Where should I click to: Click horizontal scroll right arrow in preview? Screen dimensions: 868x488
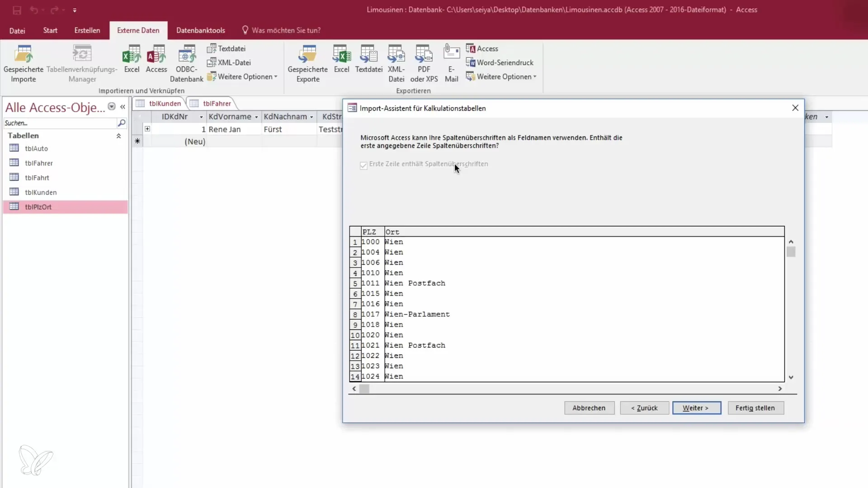point(780,389)
